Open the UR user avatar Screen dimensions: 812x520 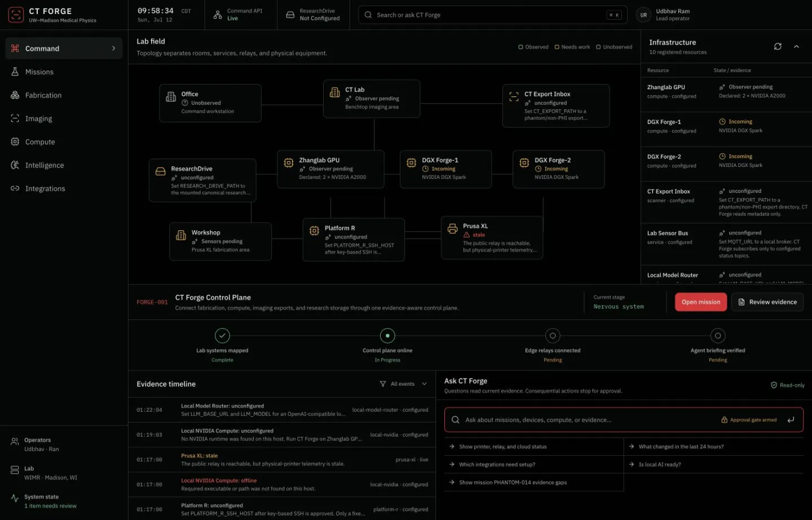[x=643, y=15]
